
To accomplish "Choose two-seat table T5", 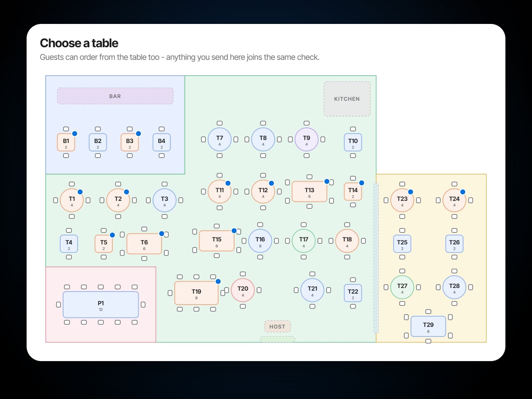I will click(x=104, y=244).
